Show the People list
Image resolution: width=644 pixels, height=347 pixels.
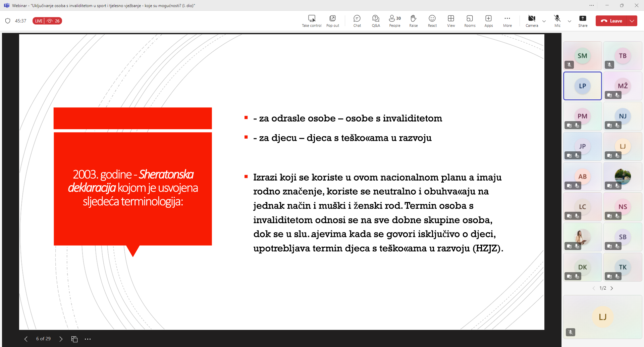(x=395, y=21)
